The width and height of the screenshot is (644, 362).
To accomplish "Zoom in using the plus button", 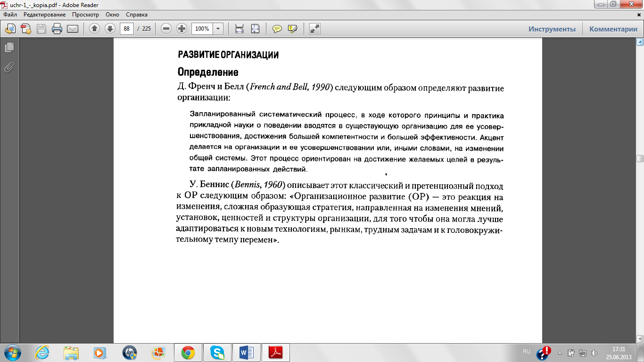I will point(182,29).
